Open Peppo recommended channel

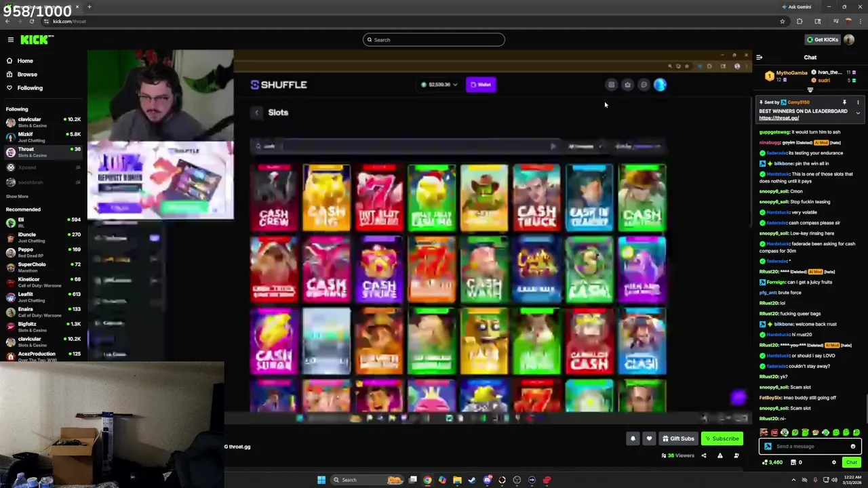click(43, 252)
